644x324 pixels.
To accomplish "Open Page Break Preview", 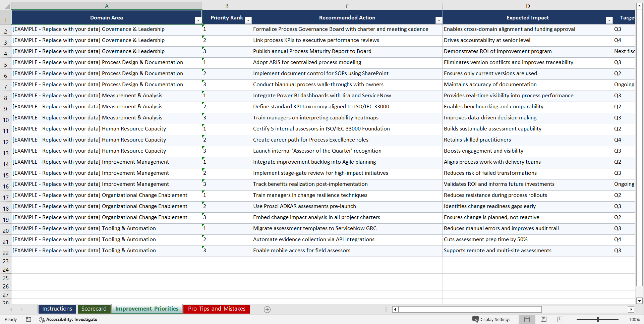I will 560,319.
